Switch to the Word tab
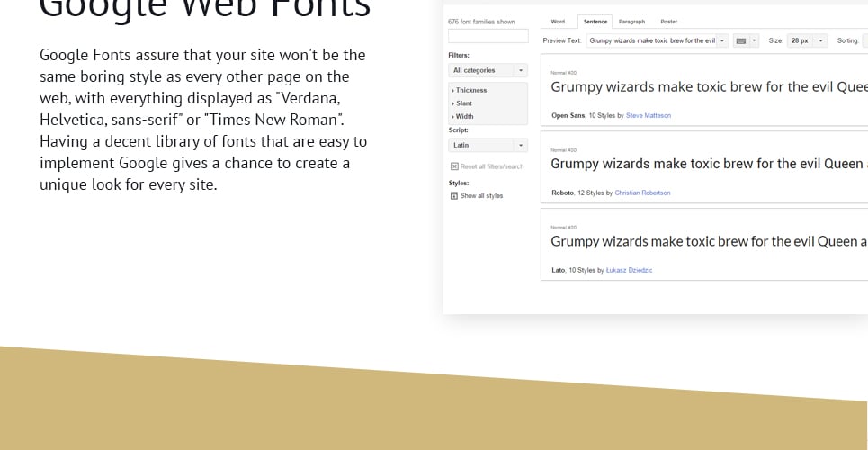 (558, 22)
